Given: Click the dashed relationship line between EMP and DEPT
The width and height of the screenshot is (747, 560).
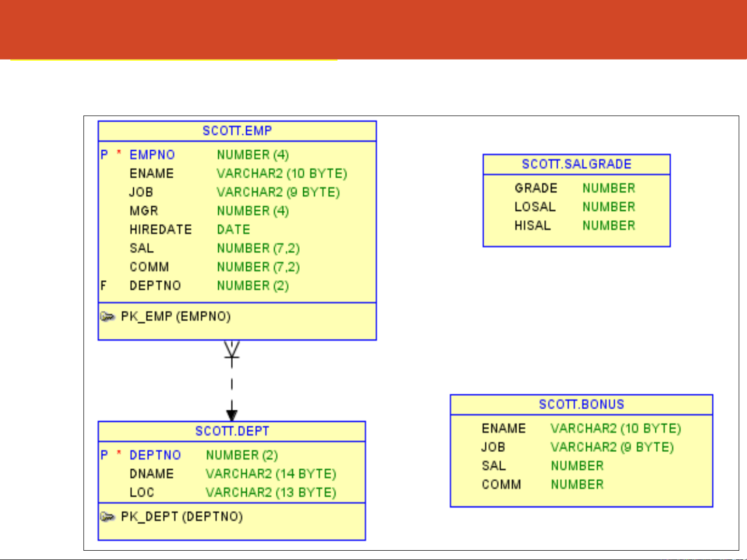Looking at the screenshot, I should (x=232, y=384).
